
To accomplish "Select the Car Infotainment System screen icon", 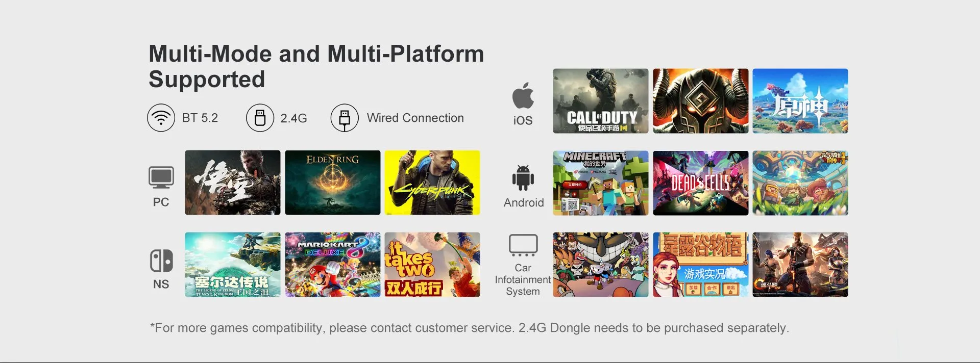I will pyautogui.click(x=523, y=245).
